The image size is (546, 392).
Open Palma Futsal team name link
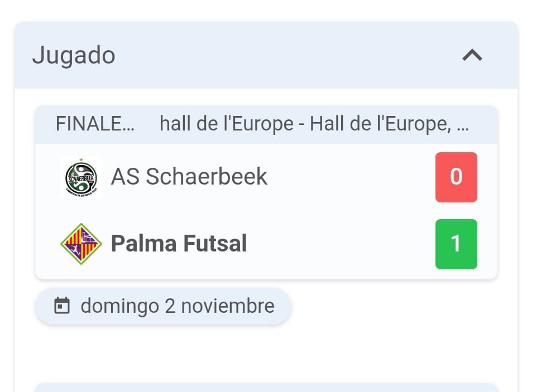pyautogui.click(x=179, y=244)
